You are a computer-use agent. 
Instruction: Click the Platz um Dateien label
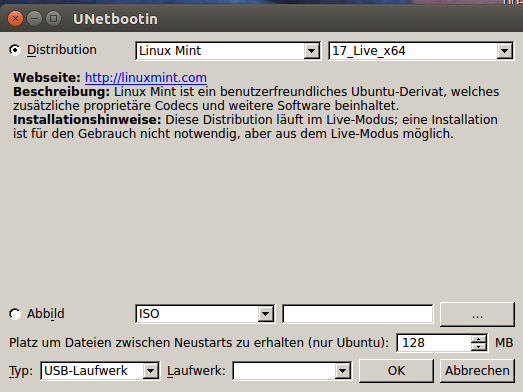pyautogui.click(x=199, y=343)
